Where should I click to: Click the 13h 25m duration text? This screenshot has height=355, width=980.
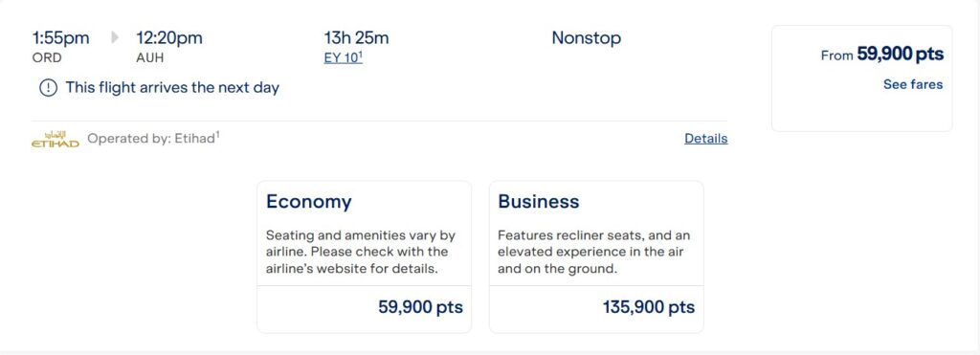tap(356, 38)
